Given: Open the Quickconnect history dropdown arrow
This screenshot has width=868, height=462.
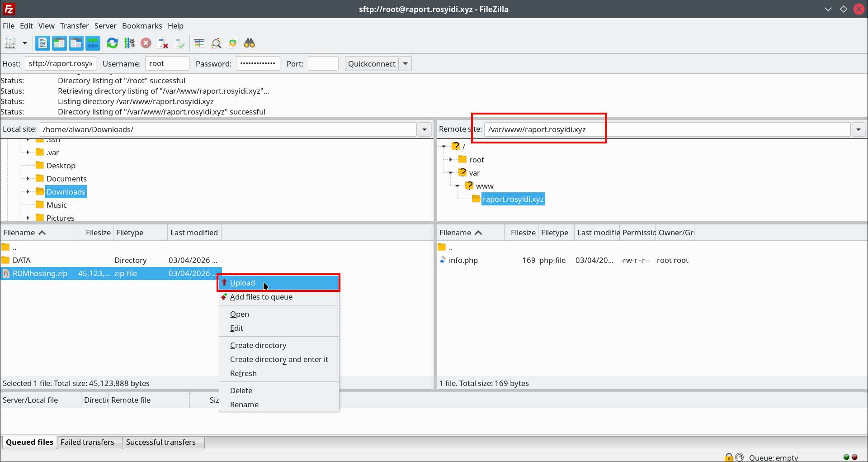Looking at the screenshot, I should tap(406, 64).
